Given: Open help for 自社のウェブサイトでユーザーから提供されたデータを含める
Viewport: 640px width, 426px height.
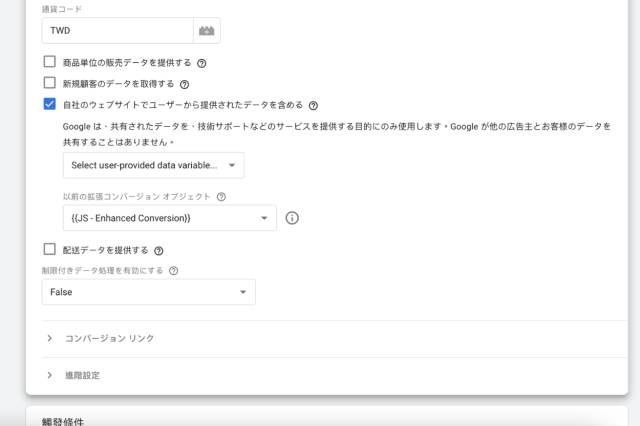Looking at the screenshot, I should 313,106.
